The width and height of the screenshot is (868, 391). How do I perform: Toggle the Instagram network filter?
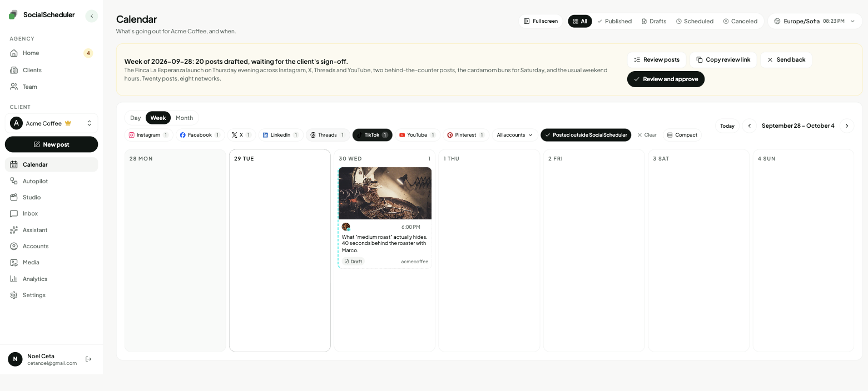coord(148,135)
